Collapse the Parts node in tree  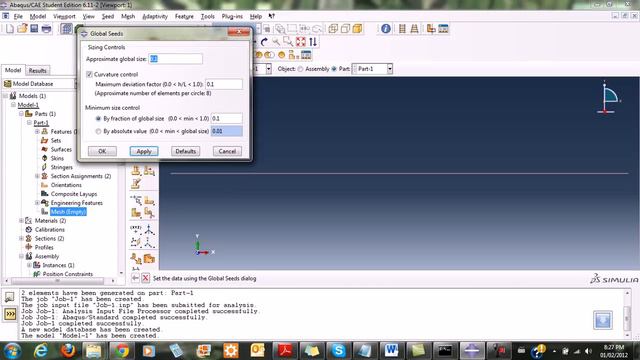21,113
